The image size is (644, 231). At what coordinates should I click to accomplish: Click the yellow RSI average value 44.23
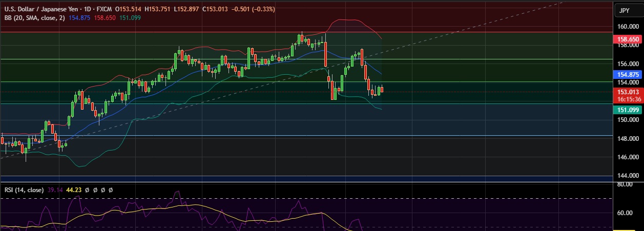pyautogui.click(x=74, y=190)
